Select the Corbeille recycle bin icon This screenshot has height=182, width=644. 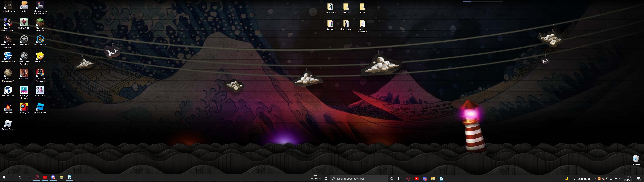(x=635, y=159)
